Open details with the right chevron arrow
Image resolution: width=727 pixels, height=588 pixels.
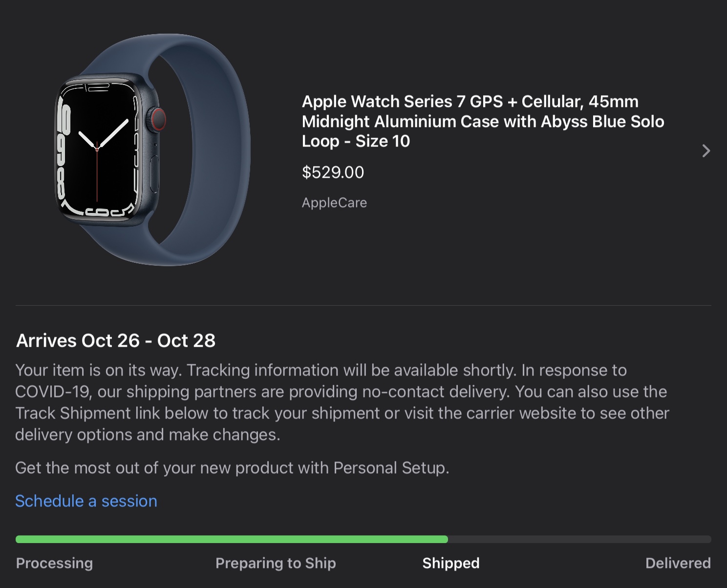(706, 151)
